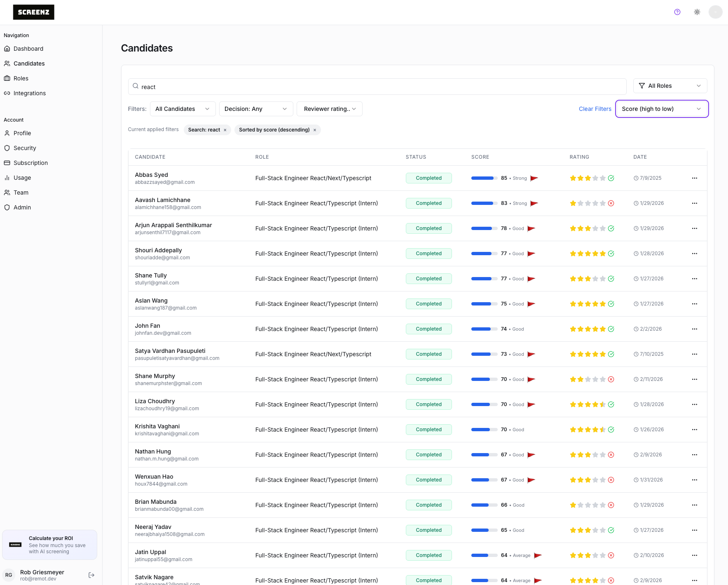Remove the 'Sorted by score (descending)' chip

click(315, 130)
